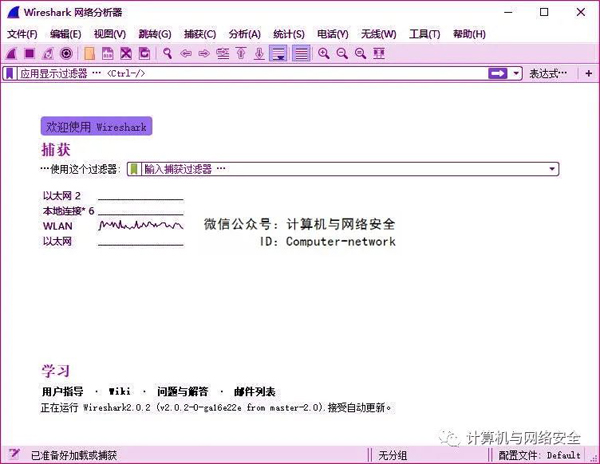Go to the last packet
The width and height of the screenshot is (600, 464).
pyautogui.click(x=259, y=53)
